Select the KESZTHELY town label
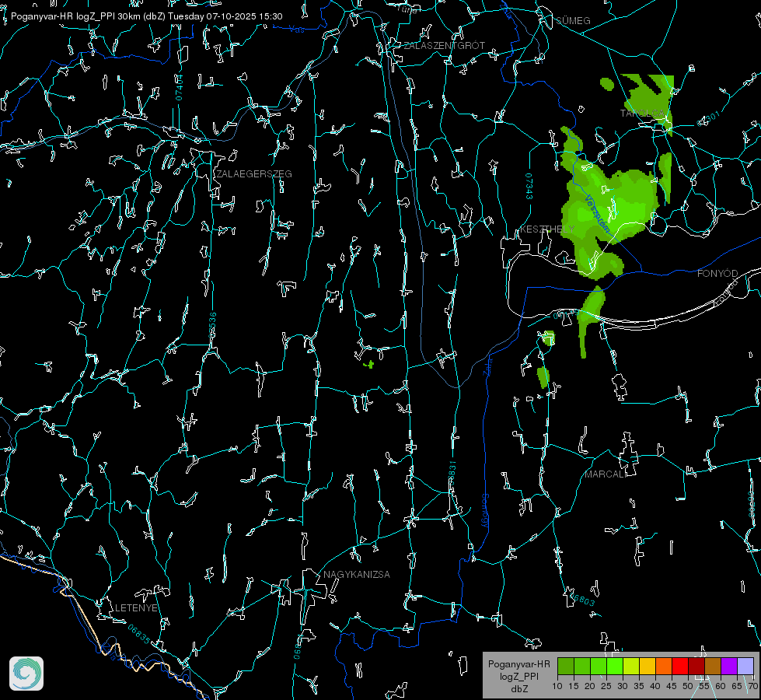Screen dimensions: 761x700 point(547,229)
